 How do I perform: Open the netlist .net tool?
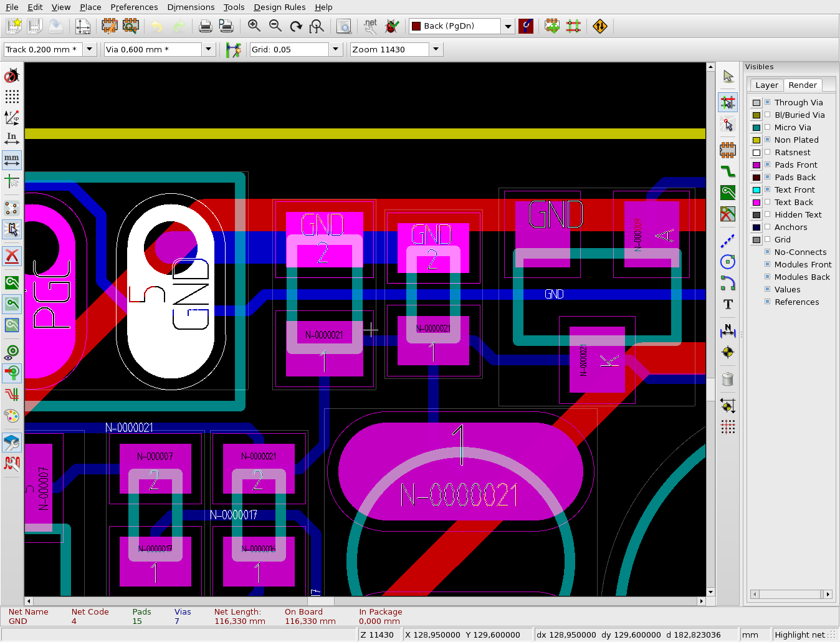click(370, 26)
